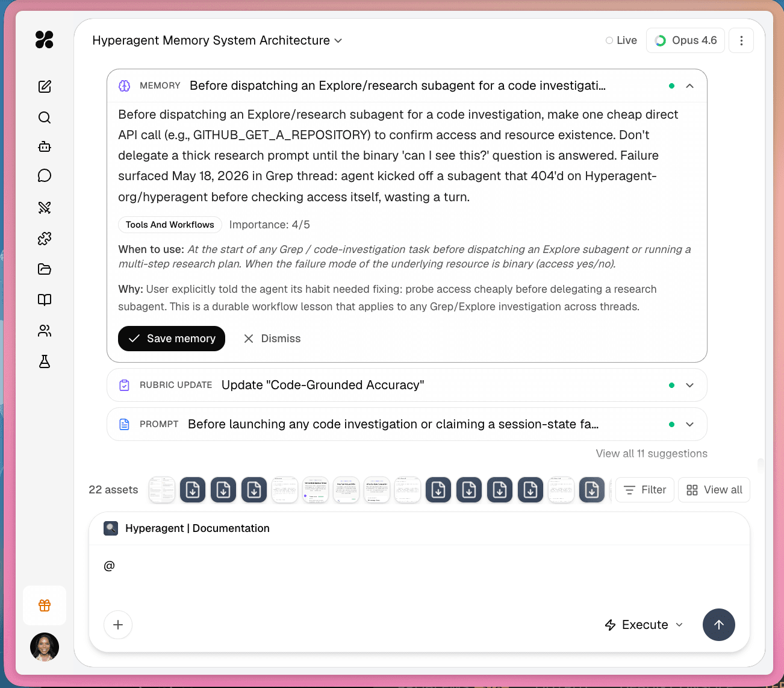
Task: Click the four-petal app logo in the sidebar
Action: coord(45,40)
